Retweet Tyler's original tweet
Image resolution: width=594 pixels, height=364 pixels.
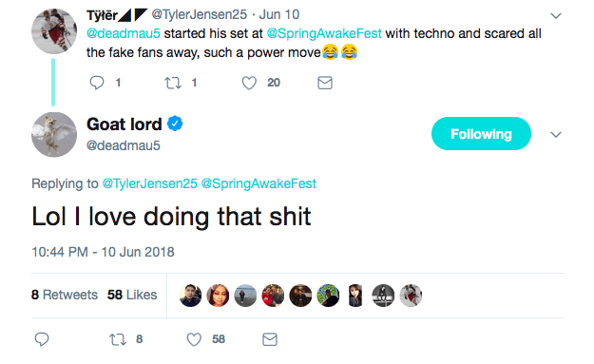tap(173, 83)
